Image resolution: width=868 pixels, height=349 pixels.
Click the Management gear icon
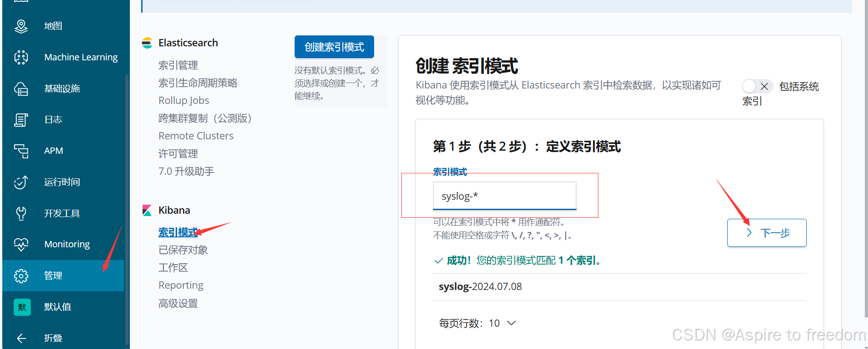pyautogui.click(x=21, y=275)
